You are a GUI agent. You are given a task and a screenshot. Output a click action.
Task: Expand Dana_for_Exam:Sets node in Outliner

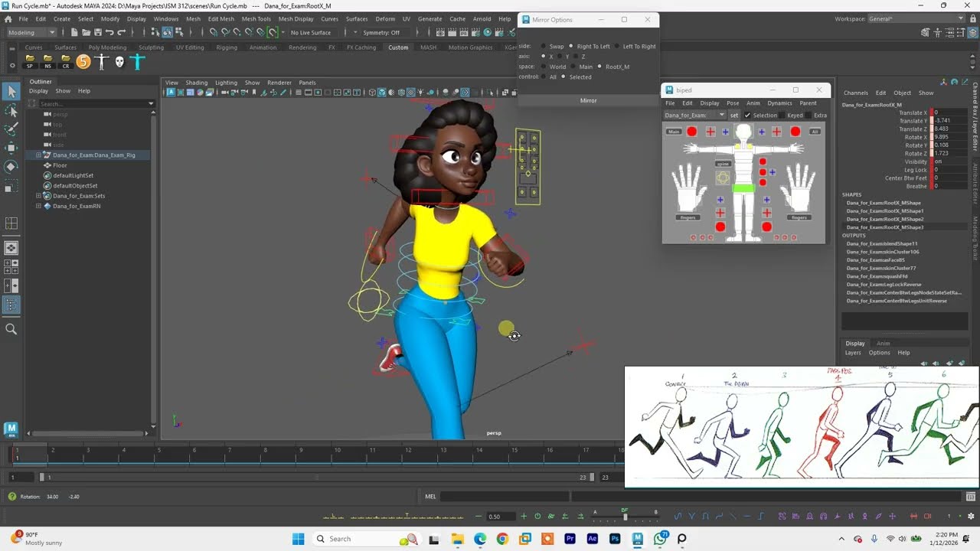(x=38, y=196)
